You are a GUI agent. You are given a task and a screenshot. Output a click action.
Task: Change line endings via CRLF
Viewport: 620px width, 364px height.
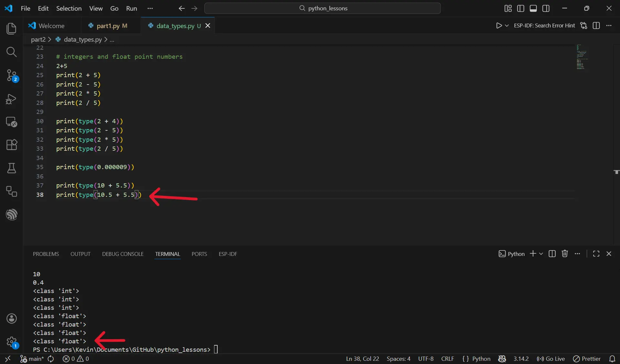coord(448,359)
